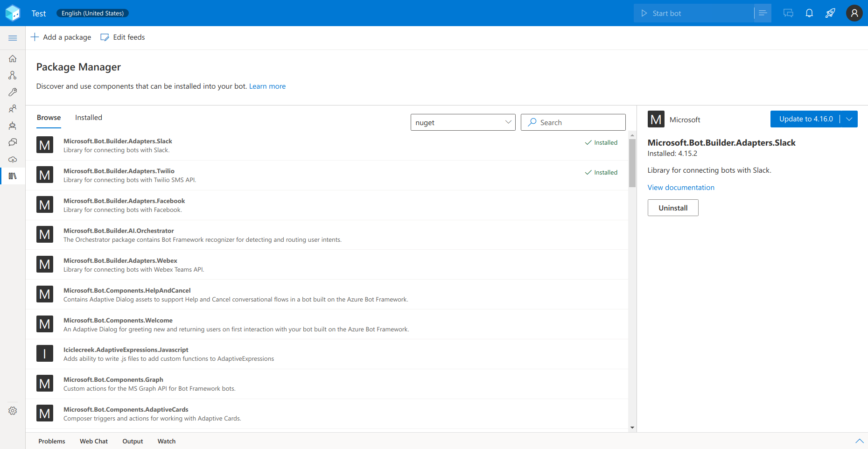Expand the version chevron beside Update button
This screenshot has height=449, width=868.
[849, 119]
